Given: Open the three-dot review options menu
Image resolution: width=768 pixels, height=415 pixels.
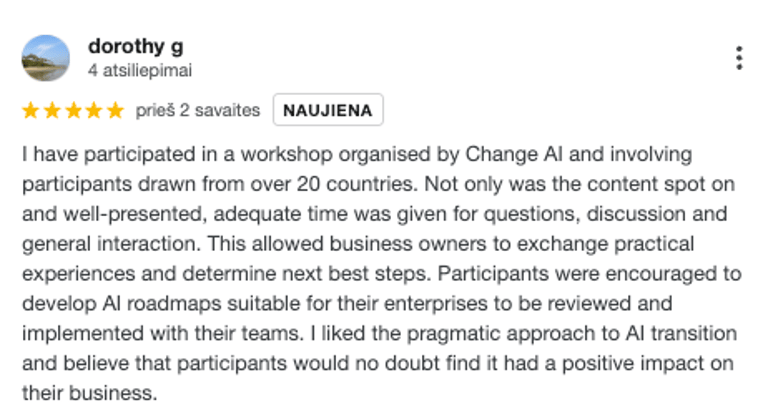Looking at the screenshot, I should pos(739,58).
